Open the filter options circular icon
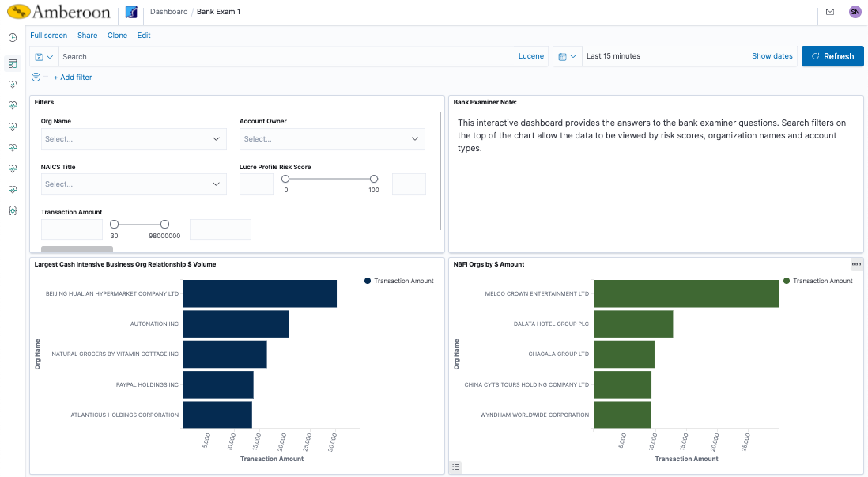 (x=36, y=77)
